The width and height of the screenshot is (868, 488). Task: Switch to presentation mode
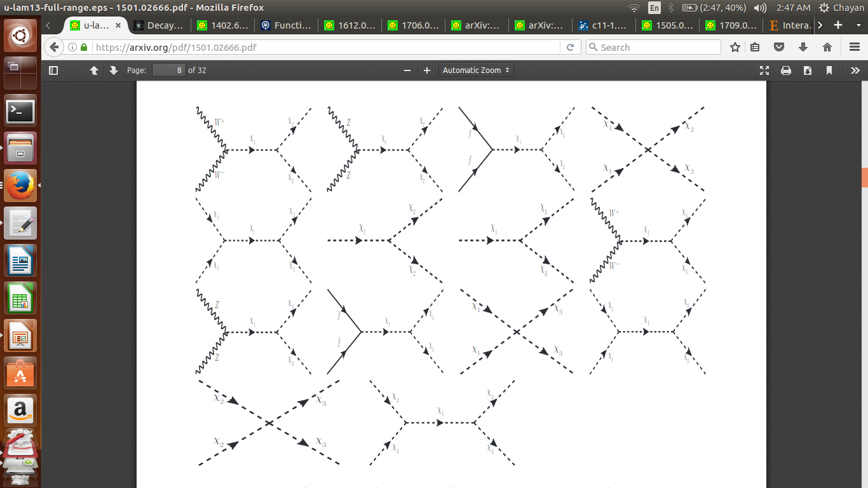click(764, 71)
